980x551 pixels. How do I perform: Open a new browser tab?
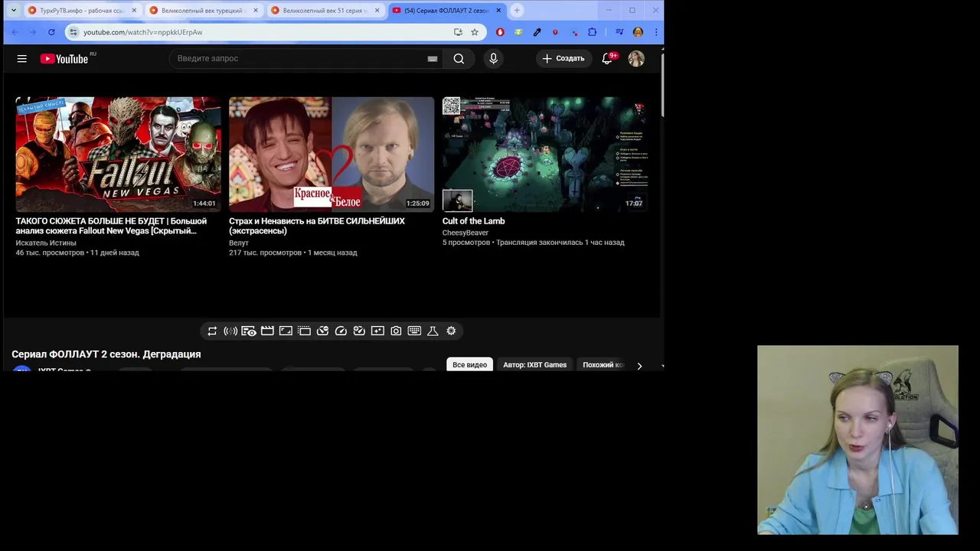[517, 11]
